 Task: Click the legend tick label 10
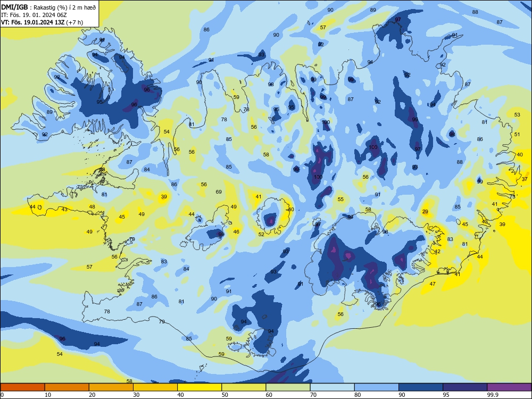tap(48, 395)
